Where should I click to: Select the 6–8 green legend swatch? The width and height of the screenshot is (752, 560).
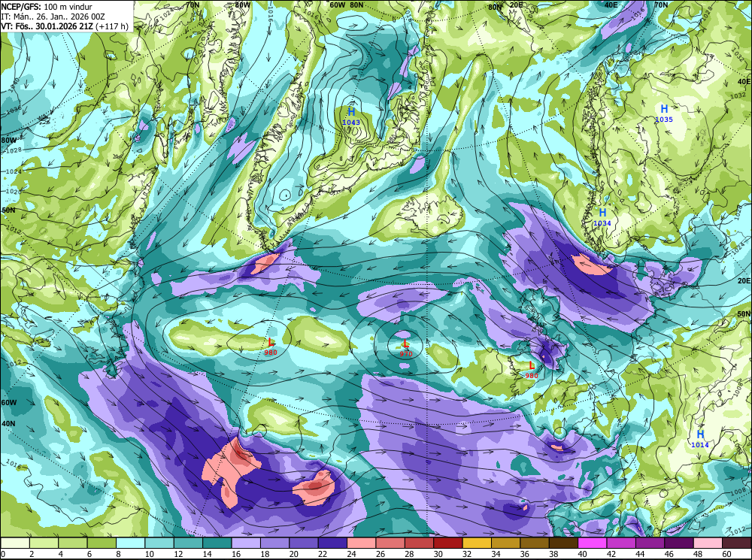click(102, 543)
